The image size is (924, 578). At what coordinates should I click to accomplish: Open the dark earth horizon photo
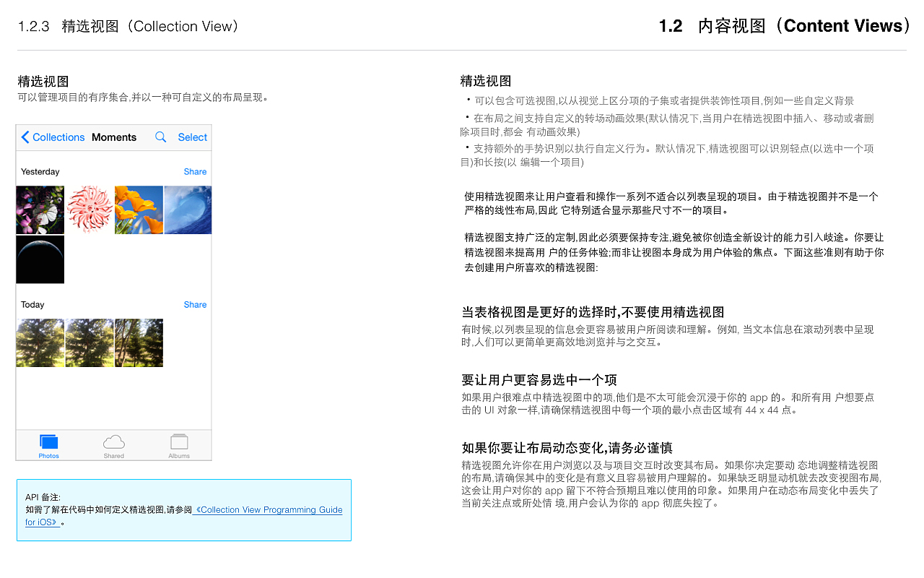click(40, 259)
